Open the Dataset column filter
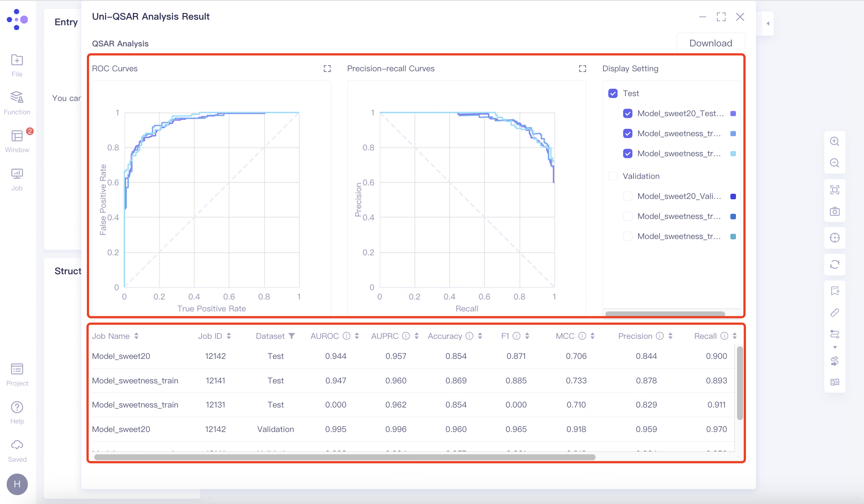This screenshot has height=504, width=864. pos(292,336)
